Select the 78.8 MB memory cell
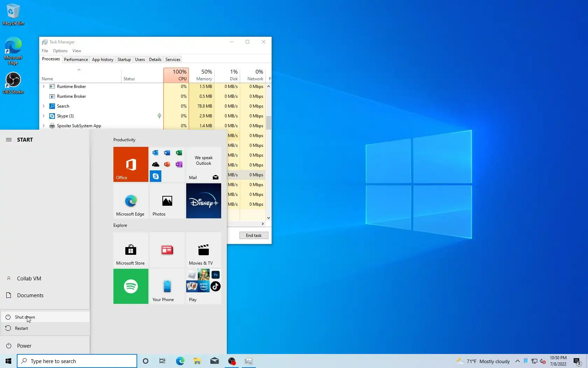 coord(202,106)
